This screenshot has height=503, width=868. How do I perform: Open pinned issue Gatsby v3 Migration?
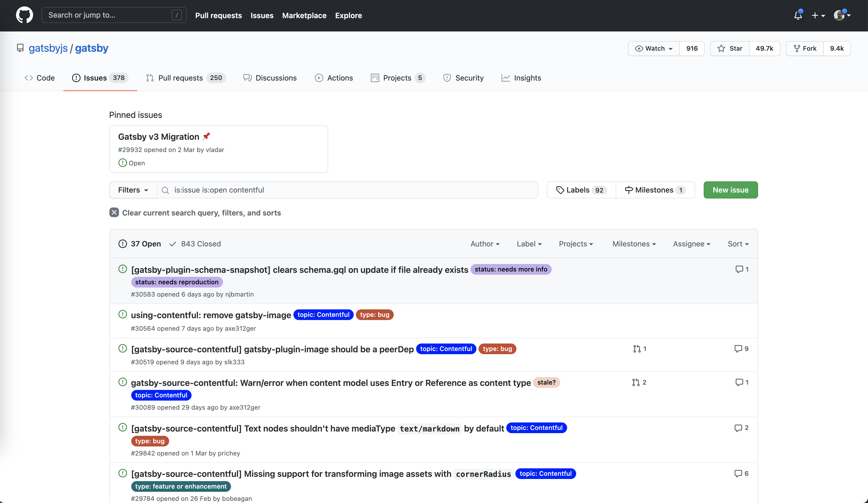(x=158, y=137)
